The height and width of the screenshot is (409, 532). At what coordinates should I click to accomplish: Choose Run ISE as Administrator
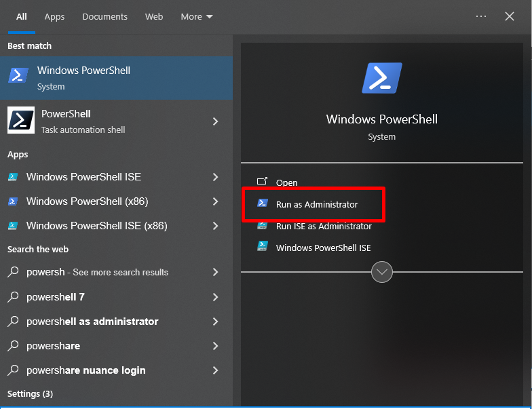pos(324,227)
